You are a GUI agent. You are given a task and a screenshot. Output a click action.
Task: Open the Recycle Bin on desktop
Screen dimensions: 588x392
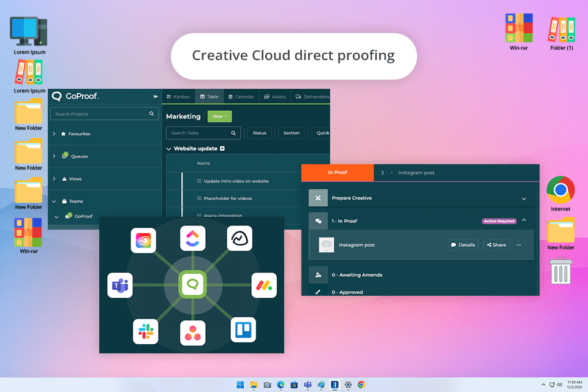click(560, 271)
